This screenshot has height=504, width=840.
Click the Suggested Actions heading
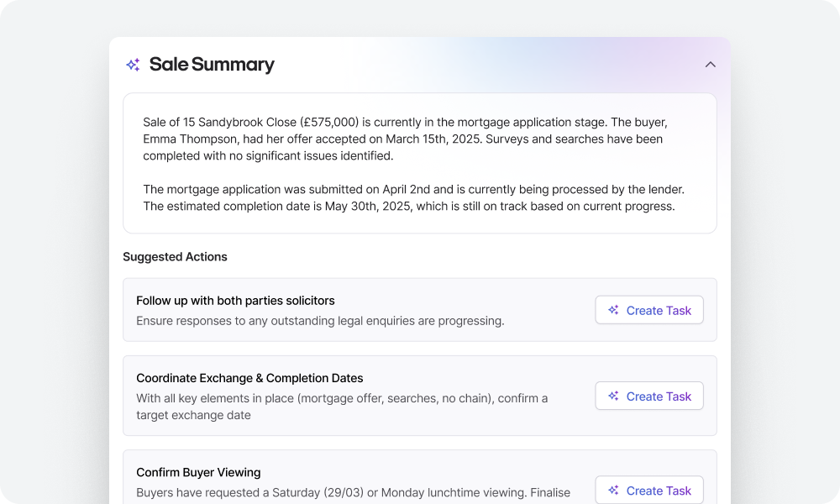coord(176,256)
